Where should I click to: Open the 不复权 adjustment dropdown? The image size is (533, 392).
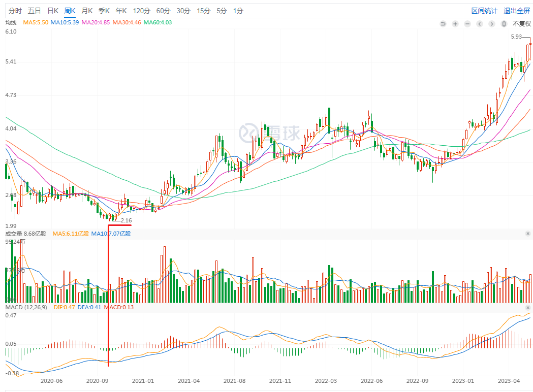tap(521, 24)
